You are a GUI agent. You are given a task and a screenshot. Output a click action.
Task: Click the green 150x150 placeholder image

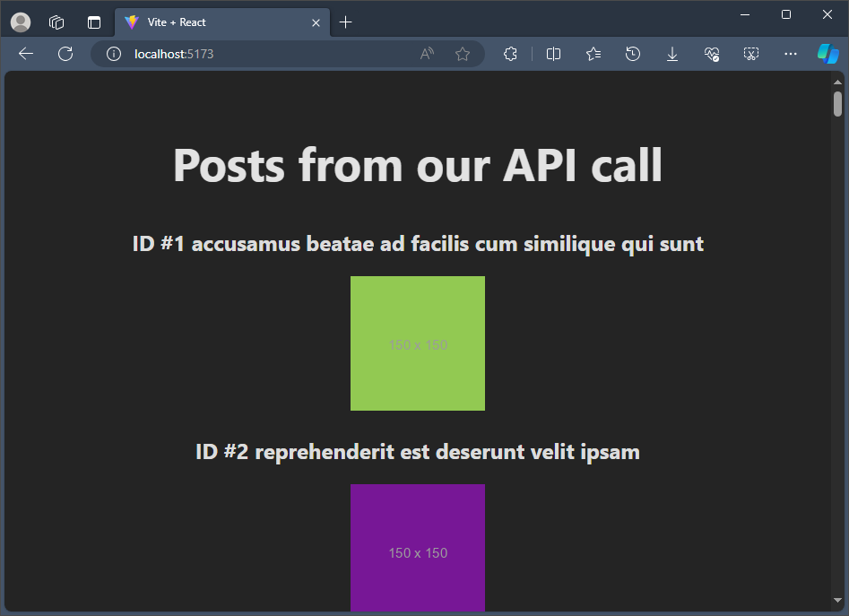pos(418,343)
